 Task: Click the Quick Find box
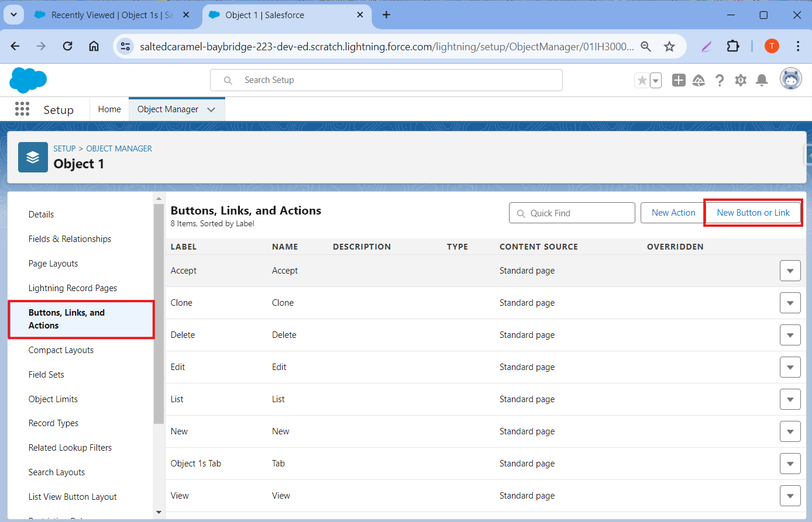(x=572, y=213)
